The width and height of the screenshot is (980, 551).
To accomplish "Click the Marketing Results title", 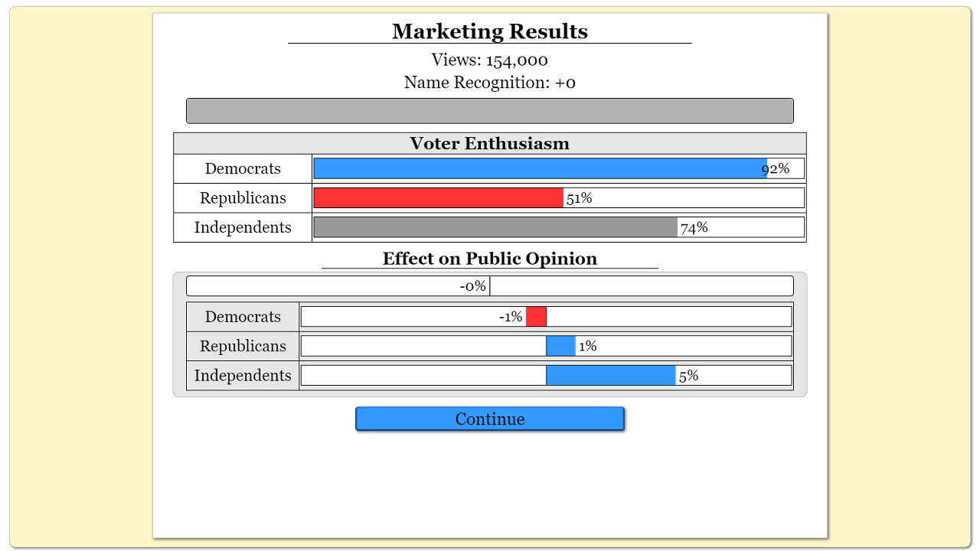I will pos(490,31).
